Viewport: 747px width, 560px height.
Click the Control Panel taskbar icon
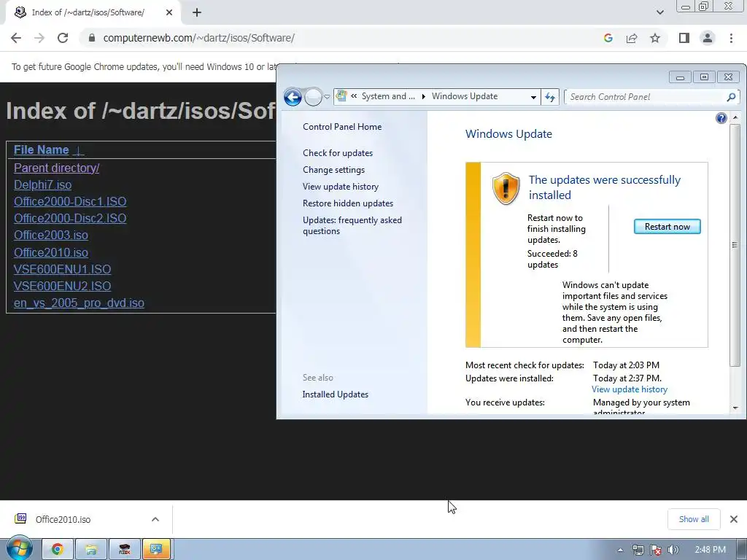pos(157,550)
